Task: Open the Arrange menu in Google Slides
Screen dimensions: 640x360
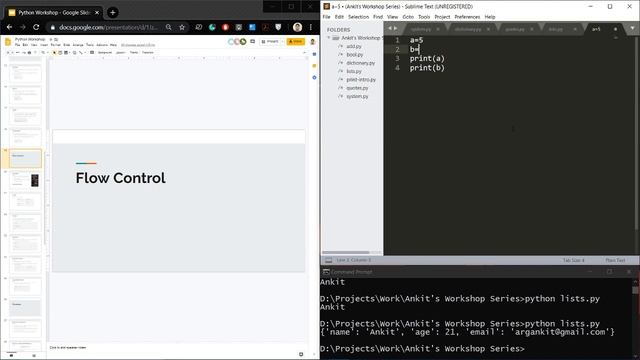Action: (x=78, y=45)
